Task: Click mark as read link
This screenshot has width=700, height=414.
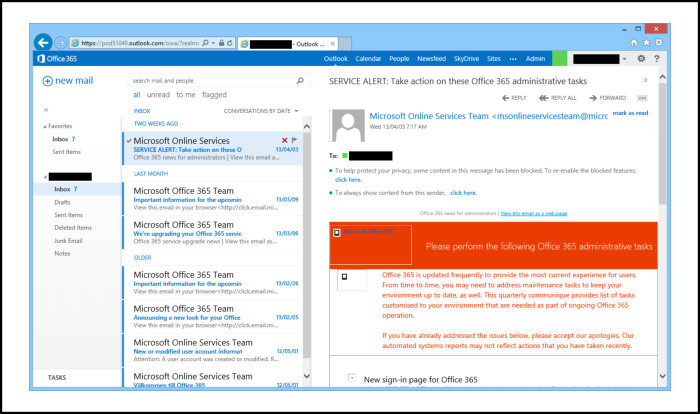Action: 630,113
